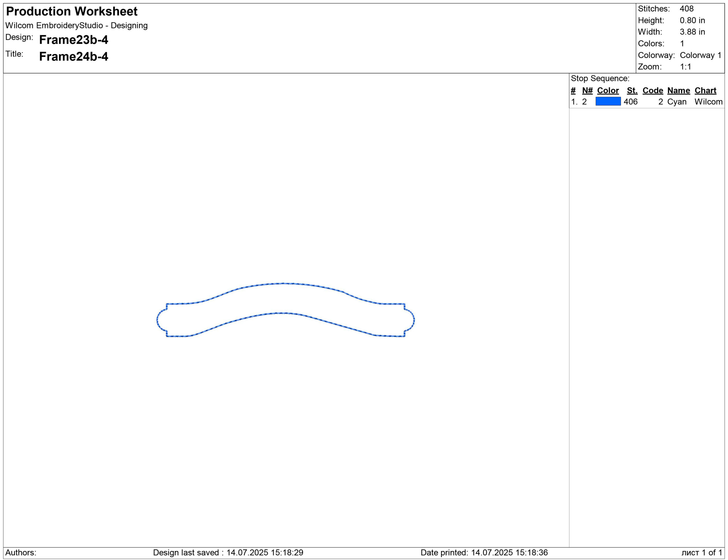Click the # column header

(573, 90)
